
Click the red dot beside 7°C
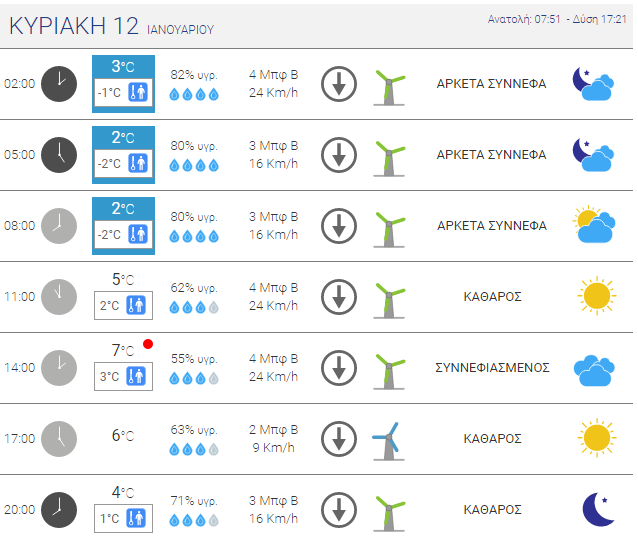148,345
